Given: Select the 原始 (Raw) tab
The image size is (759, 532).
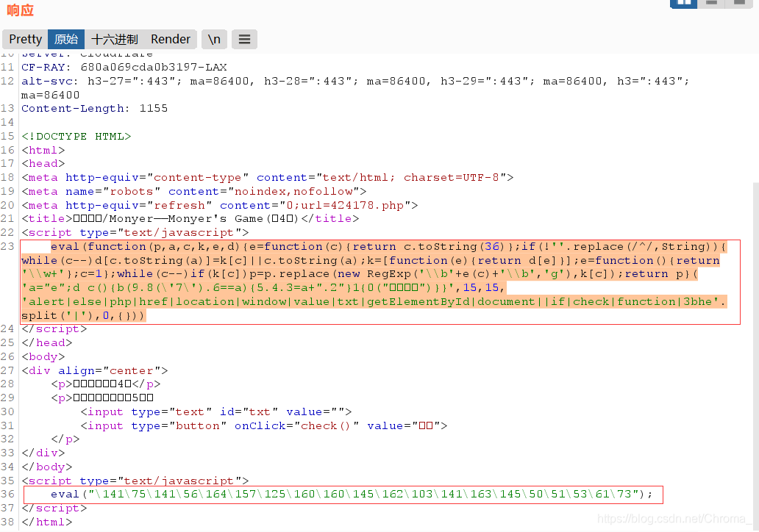Looking at the screenshot, I should tap(66, 39).
